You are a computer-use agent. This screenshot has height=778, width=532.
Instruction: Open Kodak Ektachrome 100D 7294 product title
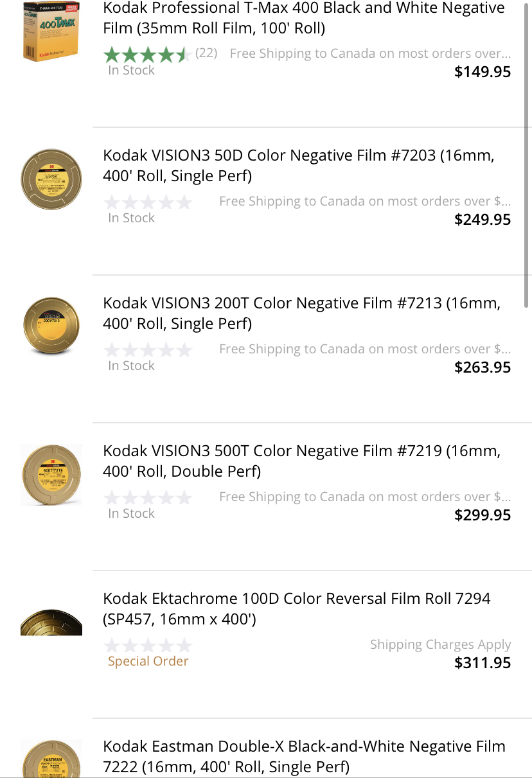(x=296, y=608)
